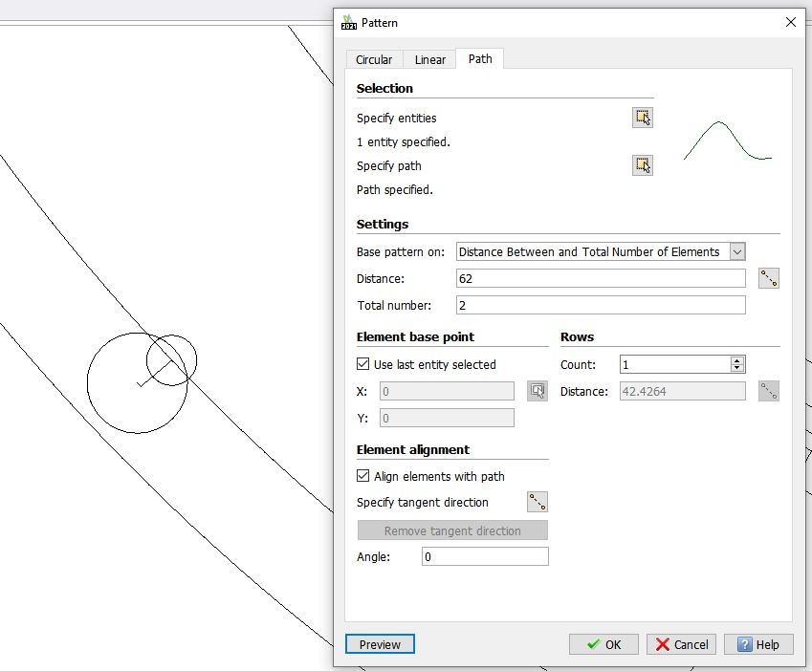
Task: Open the Base pattern on dropdown
Action: 736,252
